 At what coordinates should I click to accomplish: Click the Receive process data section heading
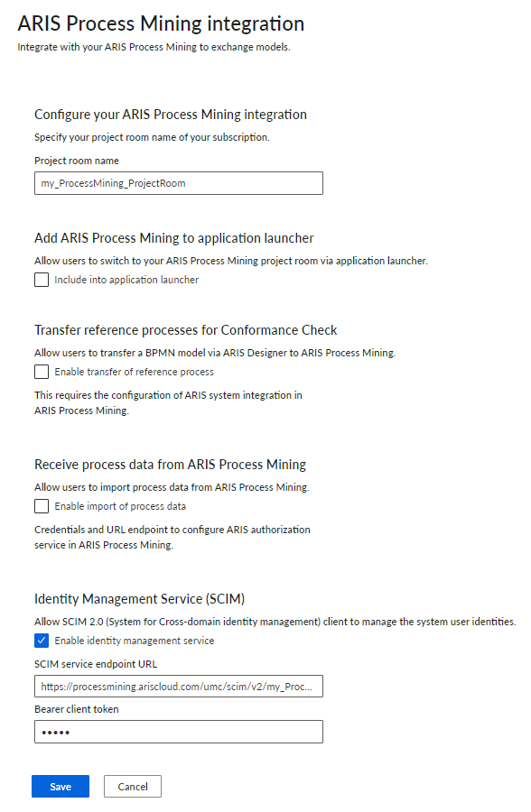click(x=170, y=465)
